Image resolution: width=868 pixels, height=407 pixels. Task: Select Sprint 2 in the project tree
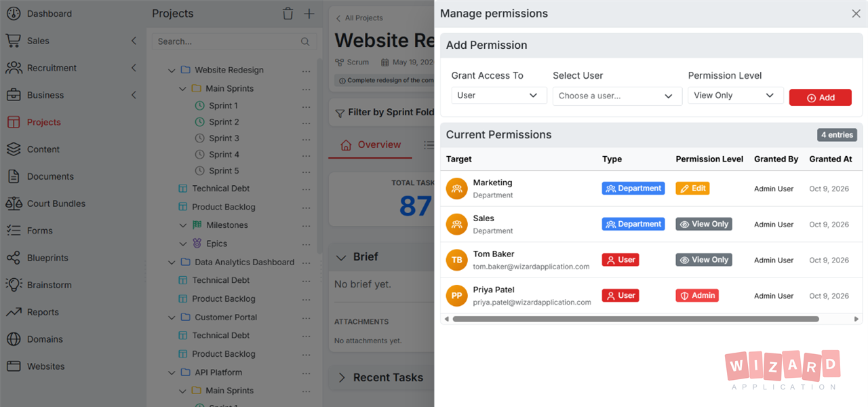(x=224, y=122)
